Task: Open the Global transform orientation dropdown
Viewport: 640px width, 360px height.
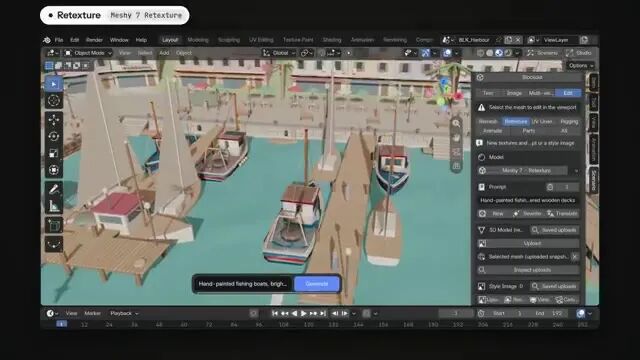Action: click(x=279, y=53)
